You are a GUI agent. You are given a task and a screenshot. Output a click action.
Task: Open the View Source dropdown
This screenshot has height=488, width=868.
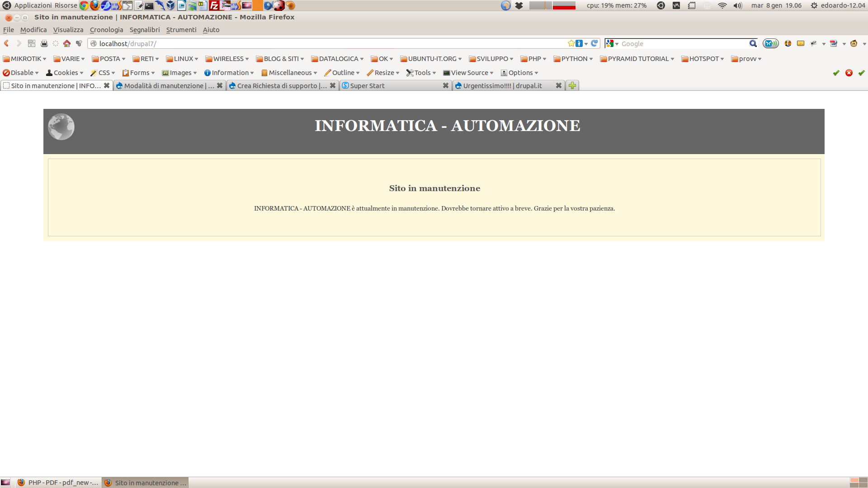pos(468,73)
